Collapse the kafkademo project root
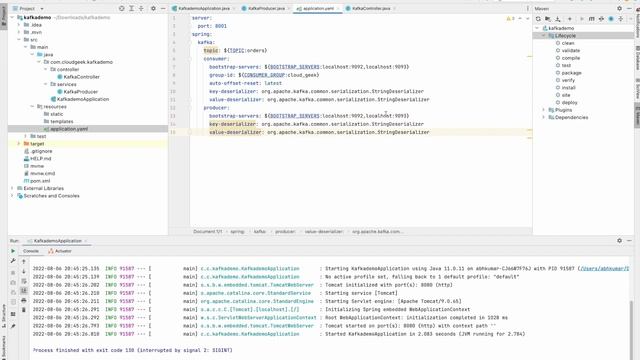 pyautogui.click(x=12, y=18)
